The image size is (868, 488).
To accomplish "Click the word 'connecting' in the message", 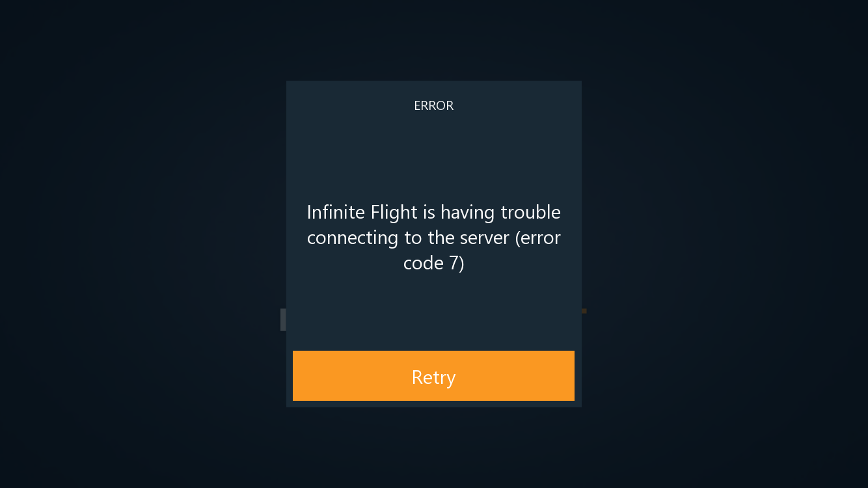I will 353,239.
